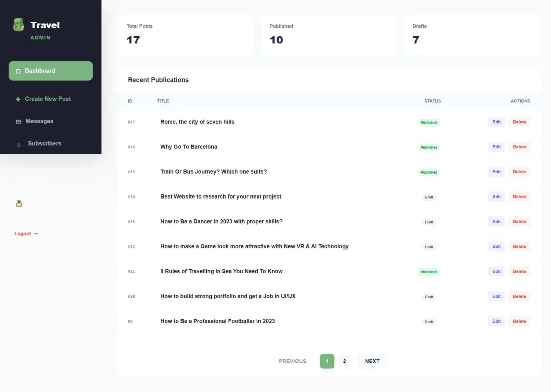Image resolution: width=551 pixels, height=392 pixels.
Task: Click the Published badge for post #11
Action: pos(429,272)
